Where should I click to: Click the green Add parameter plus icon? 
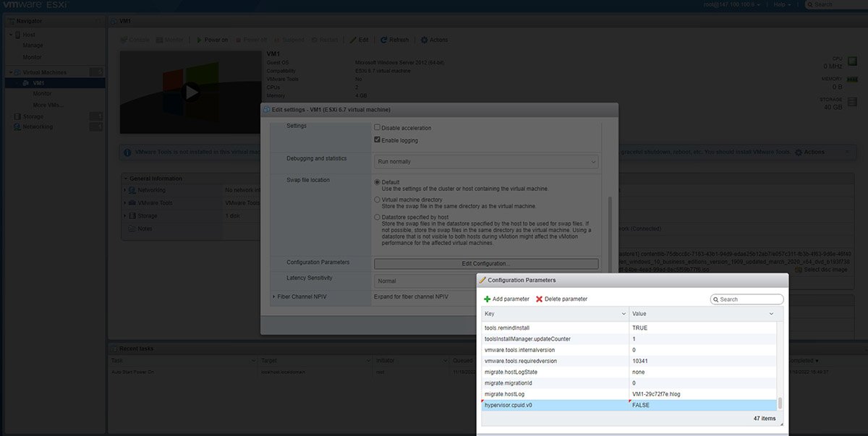[x=488, y=299]
